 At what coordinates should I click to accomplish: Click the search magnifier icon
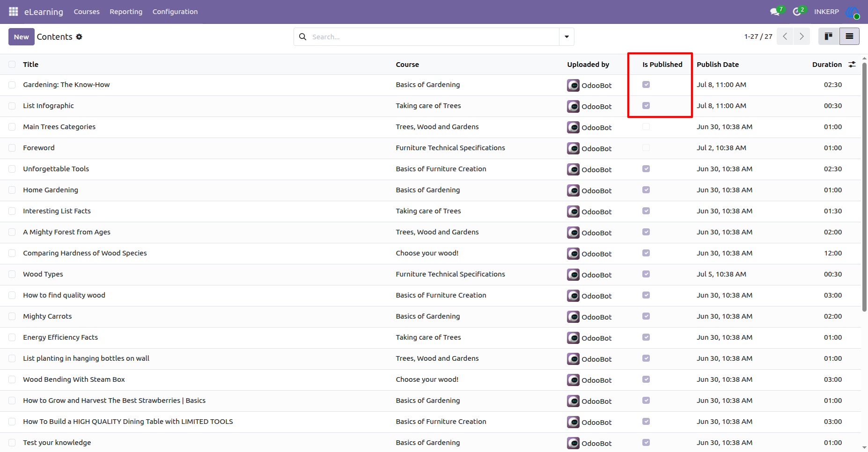302,36
